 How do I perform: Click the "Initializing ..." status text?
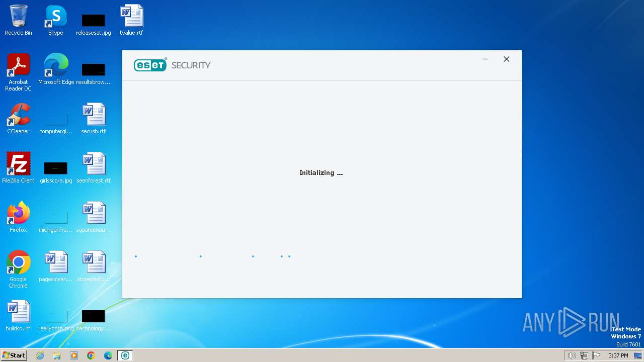(321, 173)
